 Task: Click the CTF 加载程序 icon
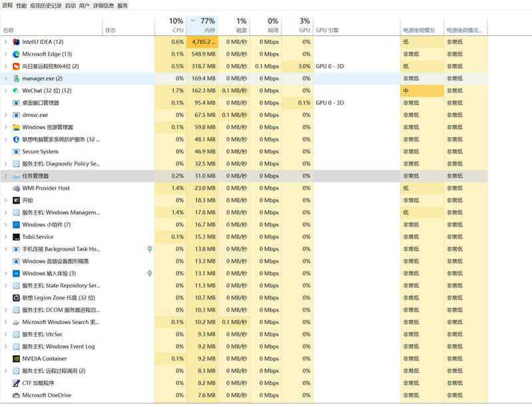click(16, 383)
